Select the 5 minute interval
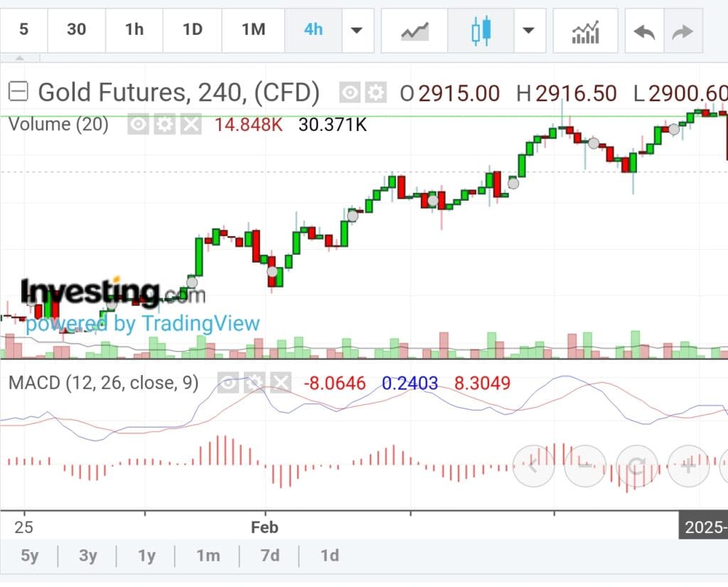728x587 pixels. coord(23,30)
